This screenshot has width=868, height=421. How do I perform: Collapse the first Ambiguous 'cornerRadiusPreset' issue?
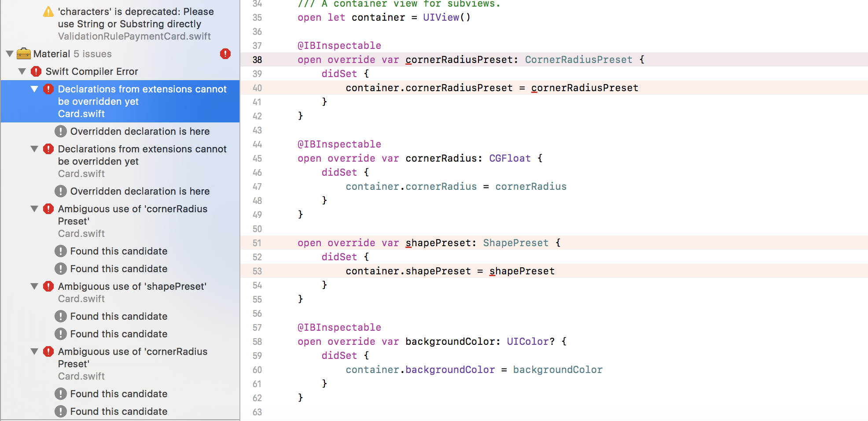click(x=34, y=209)
